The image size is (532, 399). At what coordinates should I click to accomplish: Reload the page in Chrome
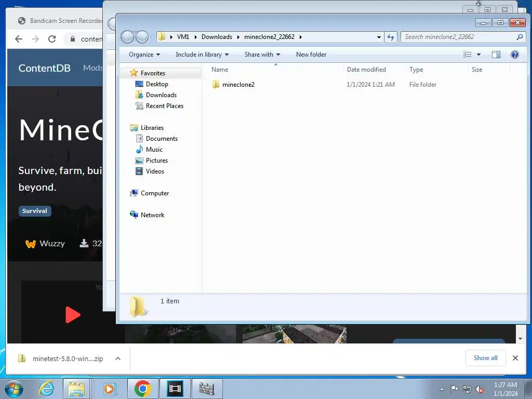coord(52,39)
